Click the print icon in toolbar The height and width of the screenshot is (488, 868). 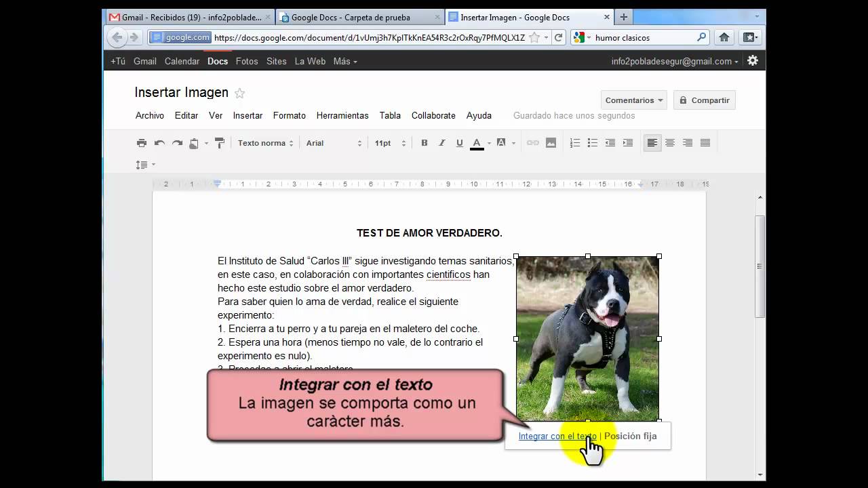(x=142, y=143)
